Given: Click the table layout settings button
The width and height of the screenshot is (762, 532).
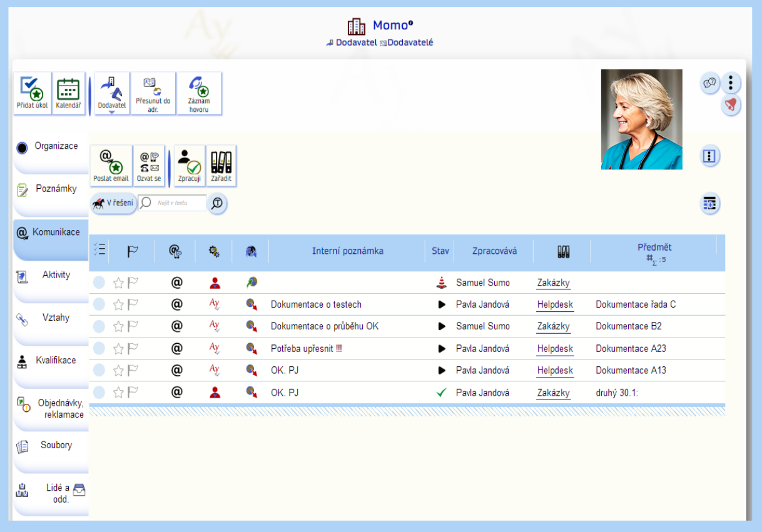Looking at the screenshot, I should 709,203.
